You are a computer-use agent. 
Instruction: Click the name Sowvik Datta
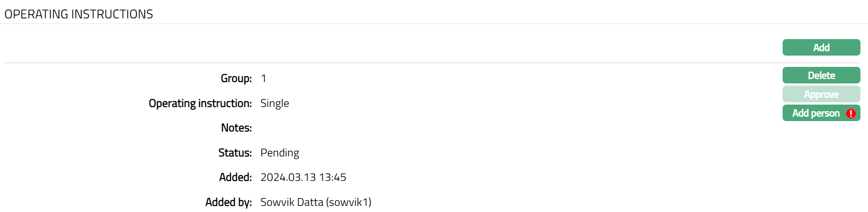[292, 202]
